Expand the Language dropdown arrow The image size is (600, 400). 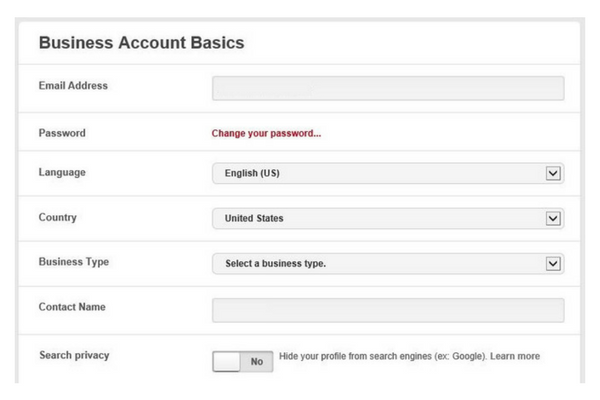click(552, 173)
